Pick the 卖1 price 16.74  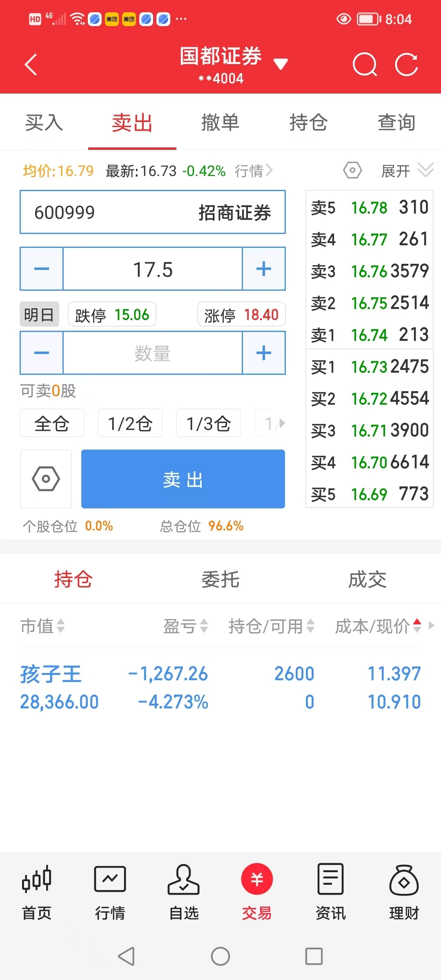click(x=369, y=335)
